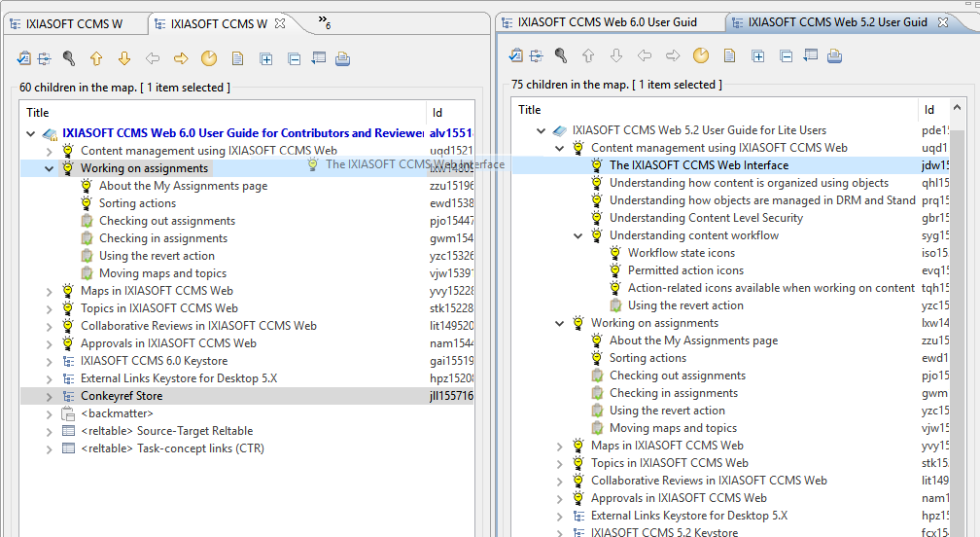The height and width of the screenshot is (537, 980).
Task: Select Permitted action icons topic
Action: 685,270
